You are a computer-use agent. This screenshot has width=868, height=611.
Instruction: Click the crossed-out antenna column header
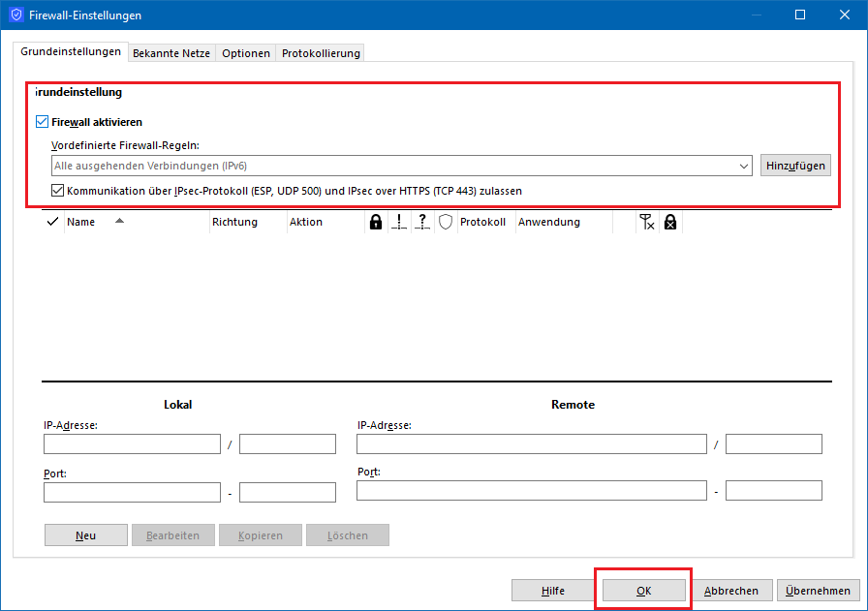click(647, 222)
